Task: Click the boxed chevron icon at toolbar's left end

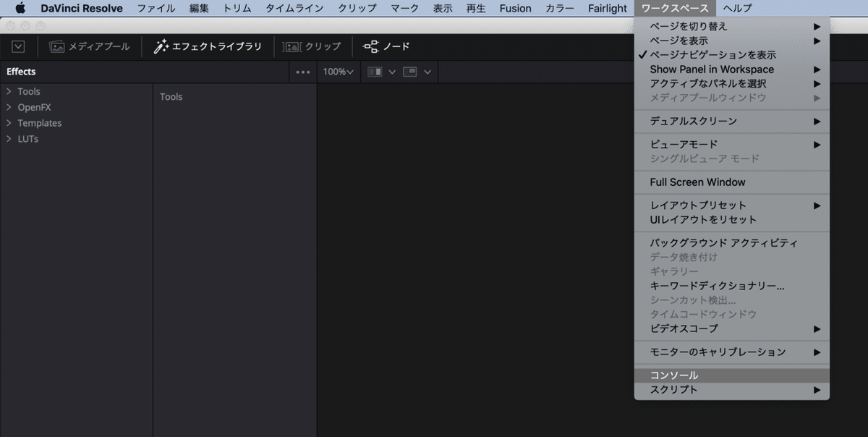Action: tap(18, 46)
